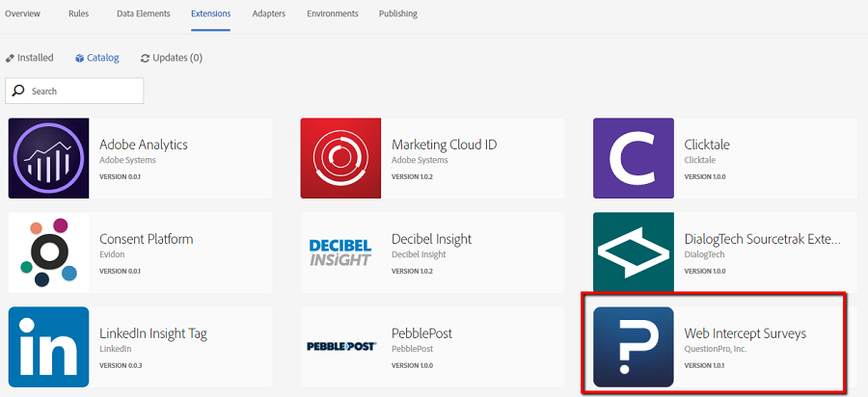The image size is (868, 397).
Task: Select the Clicktale purple C icon
Action: pyautogui.click(x=633, y=158)
